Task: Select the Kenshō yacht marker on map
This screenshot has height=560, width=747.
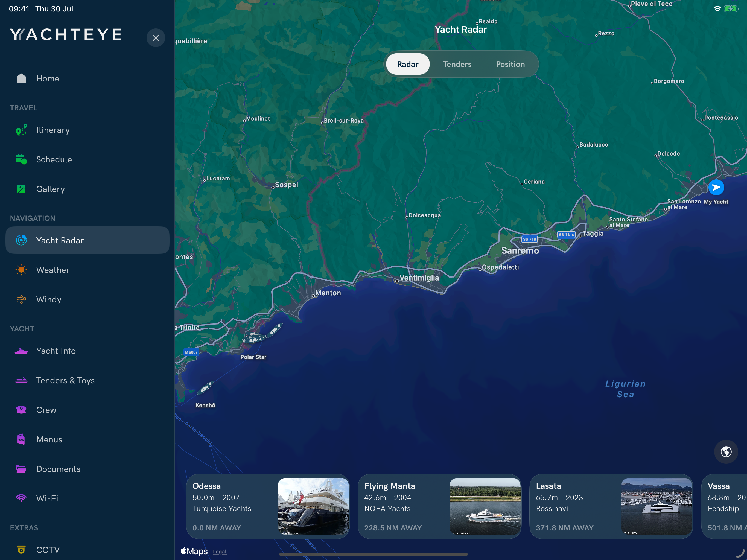Action: (205, 388)
